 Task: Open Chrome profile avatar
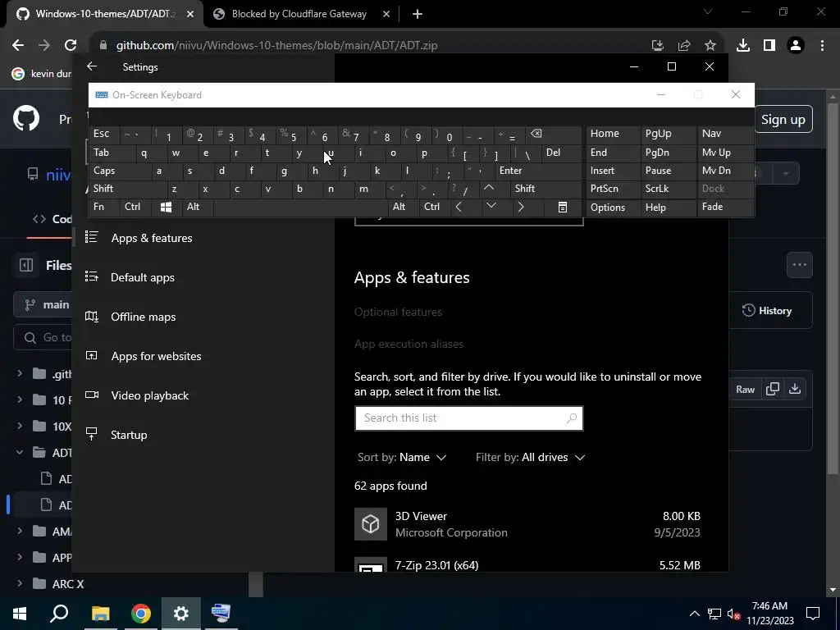pyautogui.click(x=796, y=46)
